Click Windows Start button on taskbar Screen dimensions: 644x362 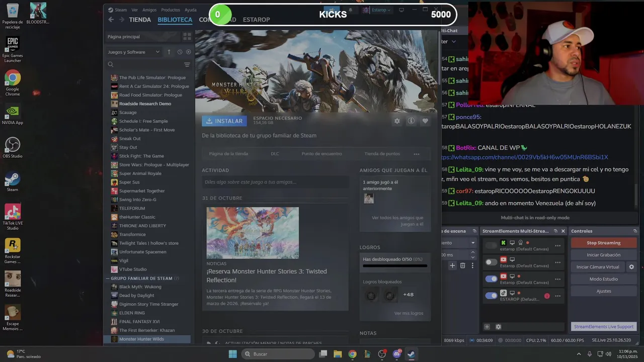click(232, 354)
